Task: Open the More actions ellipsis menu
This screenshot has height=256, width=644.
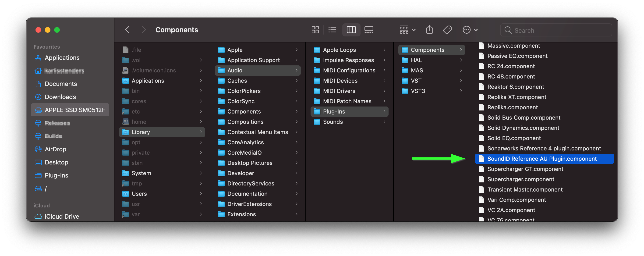Action: point(470,30)
